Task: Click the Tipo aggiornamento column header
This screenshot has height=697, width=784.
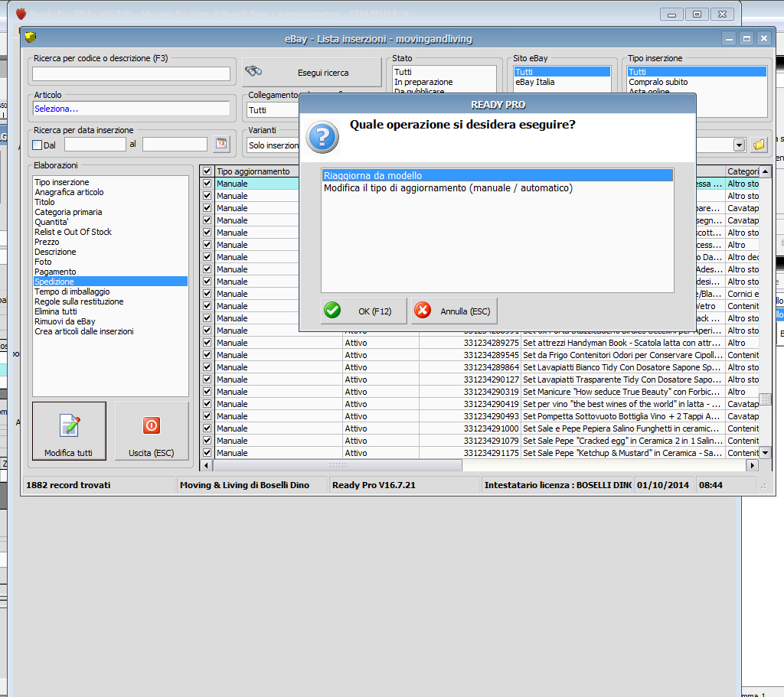Action: 257,171
